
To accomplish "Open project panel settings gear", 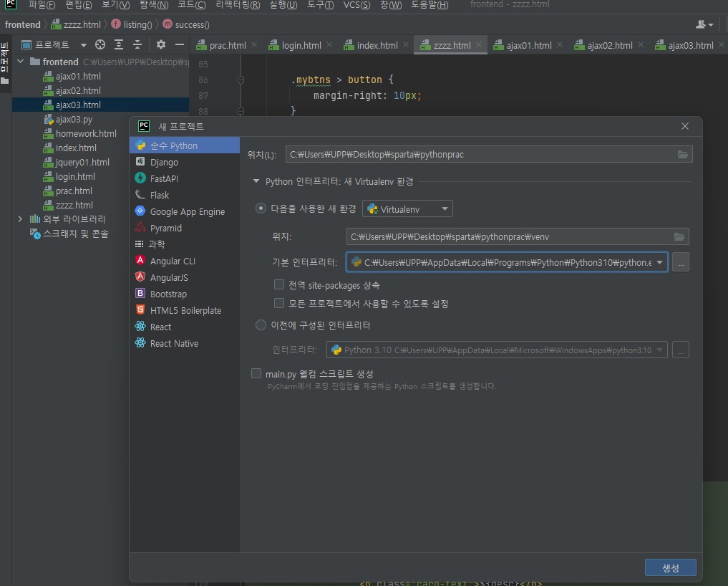I will 160,44.
